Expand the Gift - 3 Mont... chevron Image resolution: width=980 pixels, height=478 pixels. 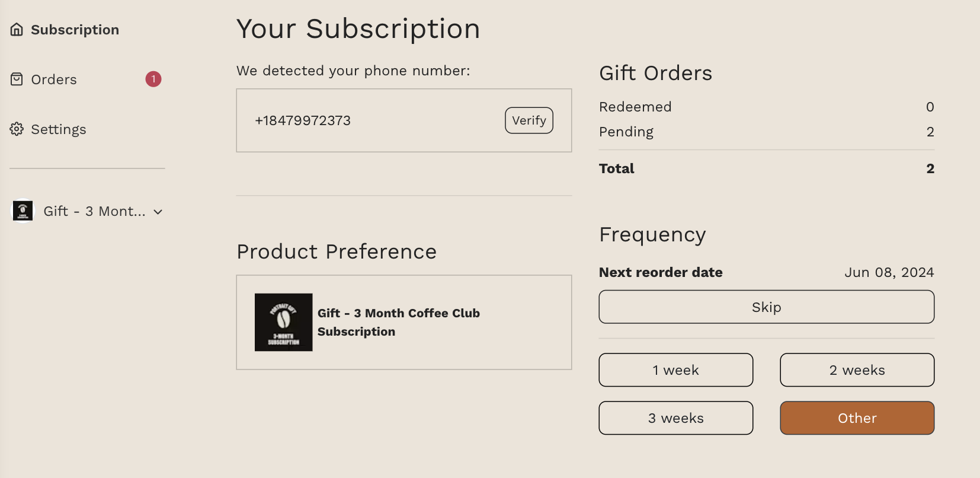coord(158,212)
